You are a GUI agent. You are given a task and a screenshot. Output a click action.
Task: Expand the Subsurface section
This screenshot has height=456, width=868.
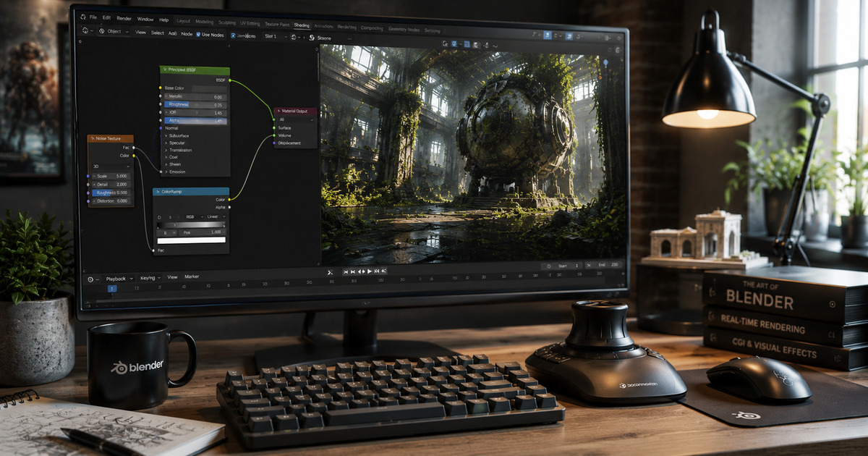pyautogui.click(x=178, y=136)
